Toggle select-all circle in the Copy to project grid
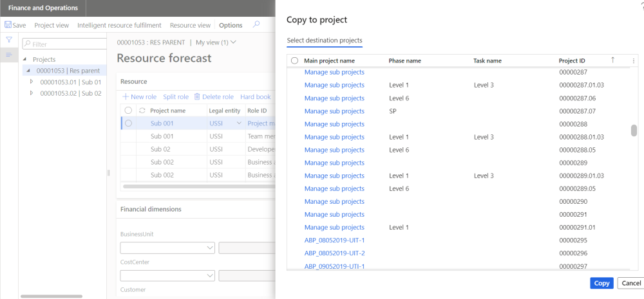The width and height of the screenshot is (644, 299). coord(295,60)
